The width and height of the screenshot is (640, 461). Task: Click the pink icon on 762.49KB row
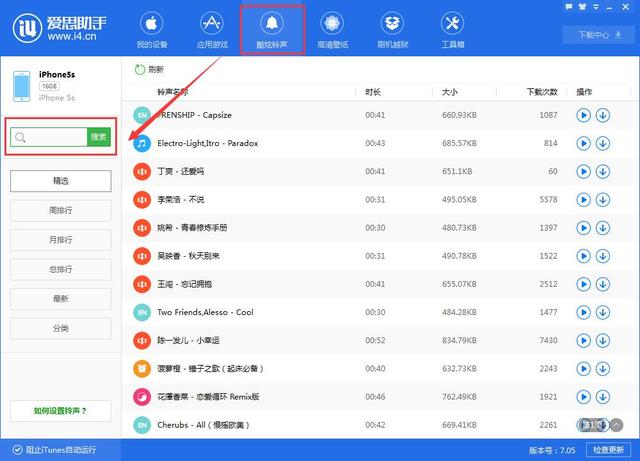142,397
